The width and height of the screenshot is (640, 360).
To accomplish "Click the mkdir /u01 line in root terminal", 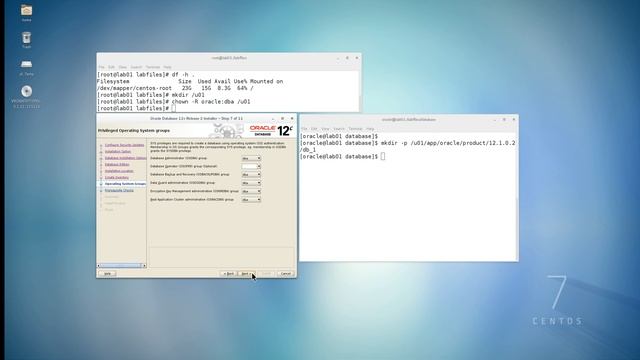I will 151,95.
